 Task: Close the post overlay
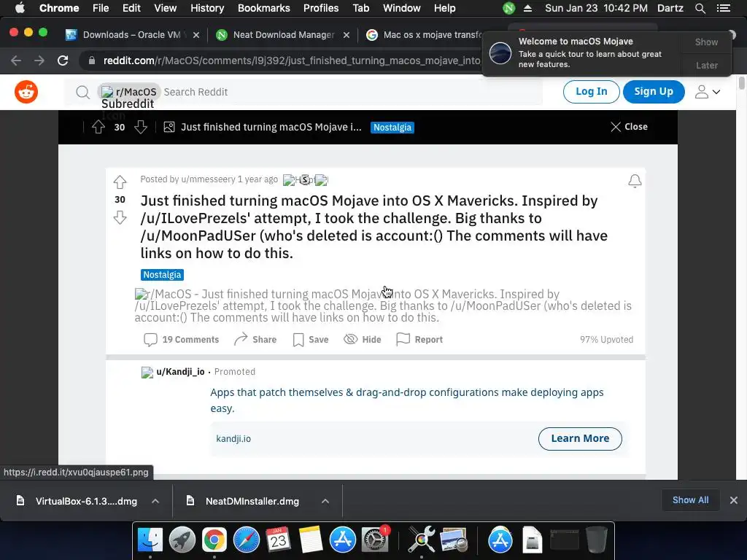(629, 127)
